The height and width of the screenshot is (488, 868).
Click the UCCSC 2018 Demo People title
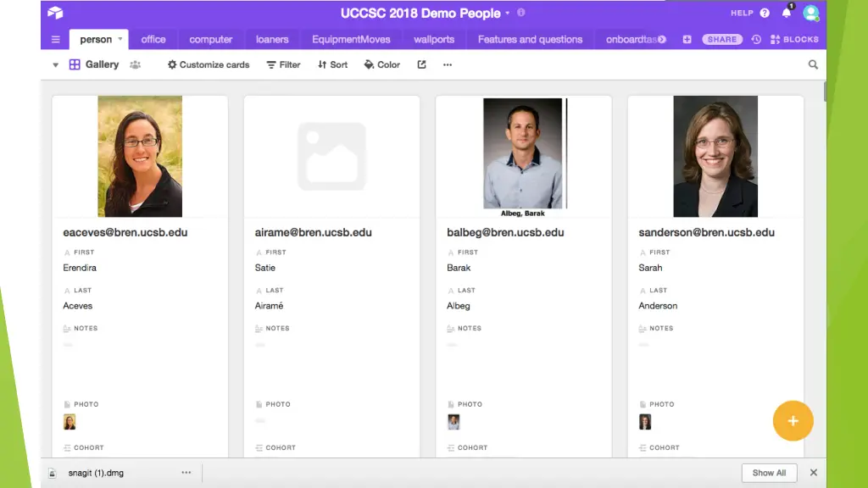[x=420, y=13]
